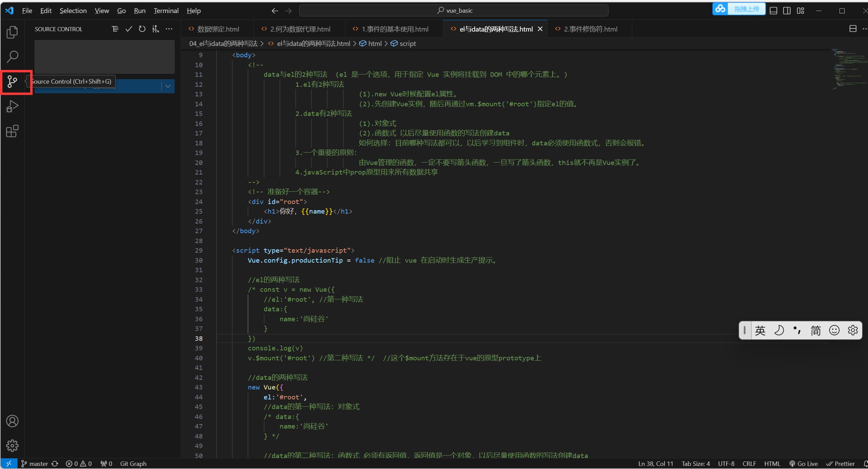
Task: Open the Run menu
Action: pyautogui.click(x=140, y=11)
